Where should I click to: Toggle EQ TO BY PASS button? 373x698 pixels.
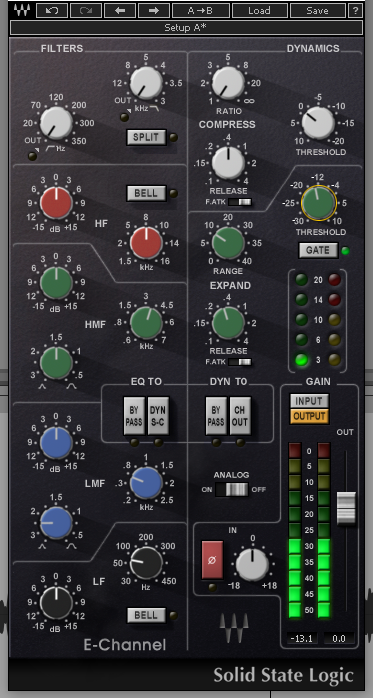134,415
